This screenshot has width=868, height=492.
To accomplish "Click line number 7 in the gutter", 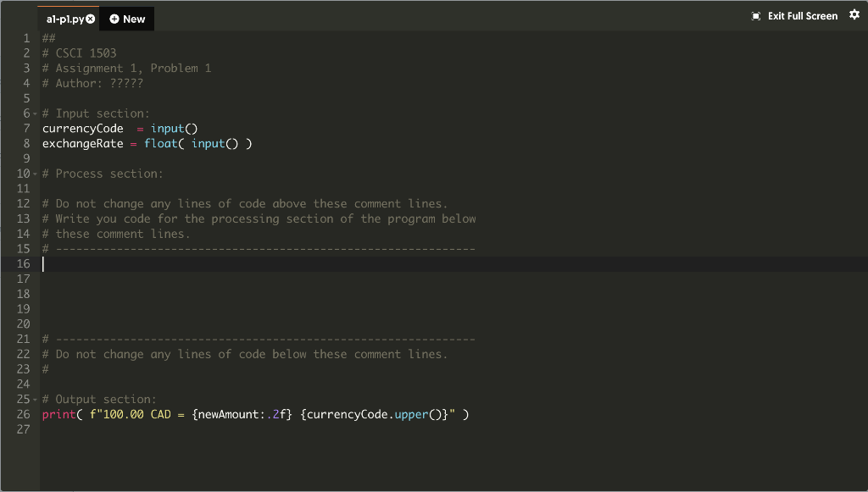I will [x=26, y=128].
